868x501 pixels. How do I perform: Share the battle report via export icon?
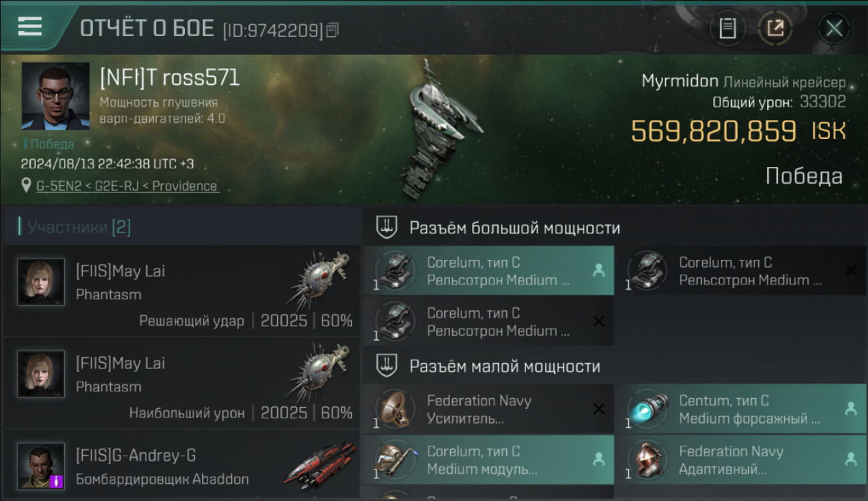775,28
